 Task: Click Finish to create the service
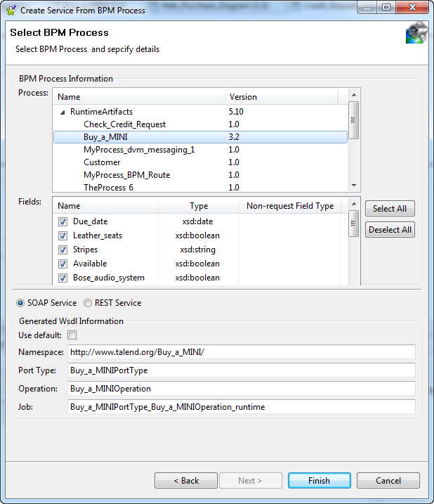pos(318,481)
